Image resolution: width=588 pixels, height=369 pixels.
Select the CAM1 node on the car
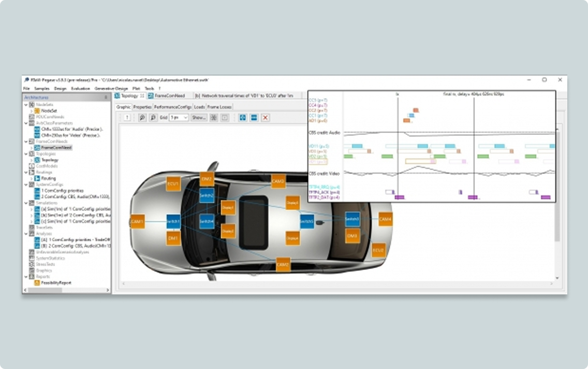pyautogui.click(x=138, y=221)
